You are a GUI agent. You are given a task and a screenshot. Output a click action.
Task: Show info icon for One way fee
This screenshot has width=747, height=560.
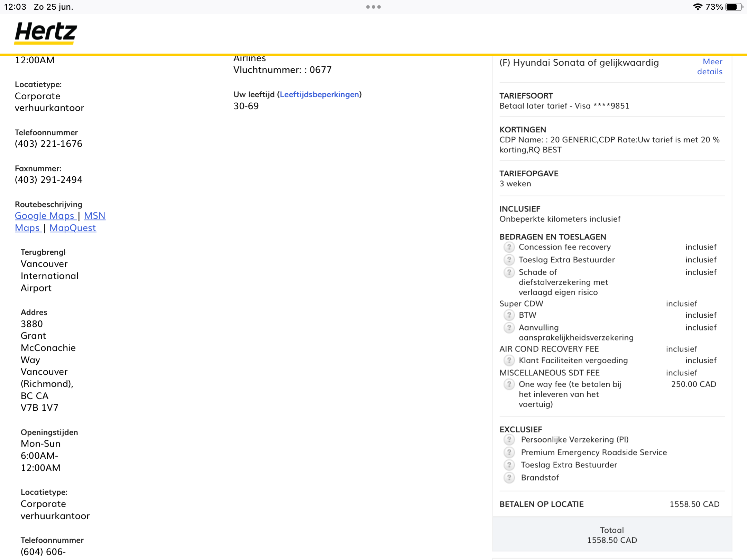click(509, 384)
